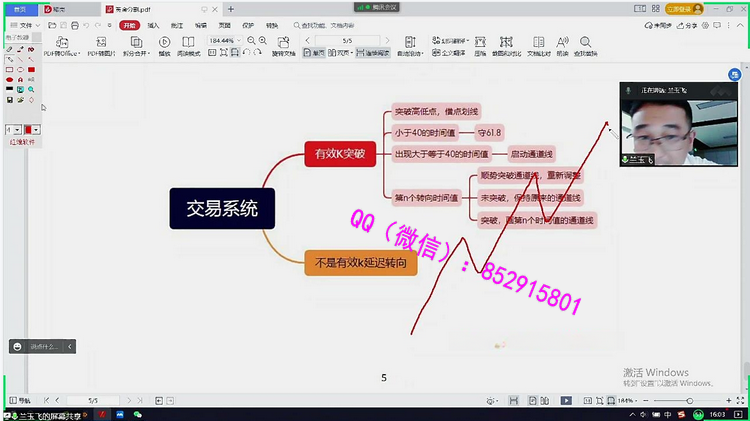Click the magnifier tool in annotation palette

[x=32, y=89]
